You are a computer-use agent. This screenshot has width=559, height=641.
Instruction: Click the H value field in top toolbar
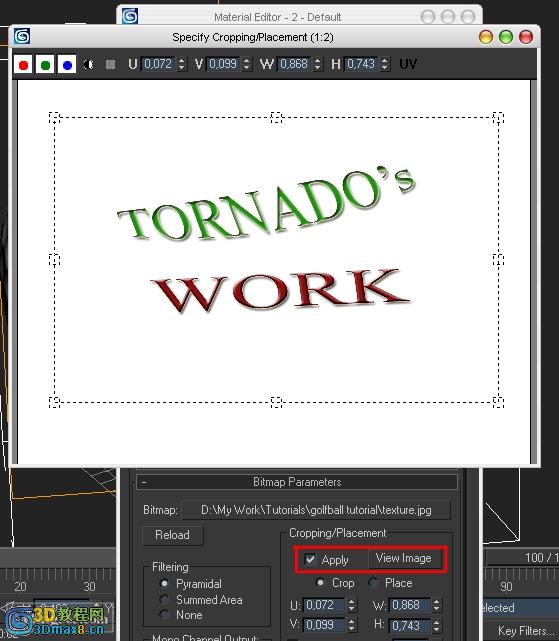(x=361, y=64)
